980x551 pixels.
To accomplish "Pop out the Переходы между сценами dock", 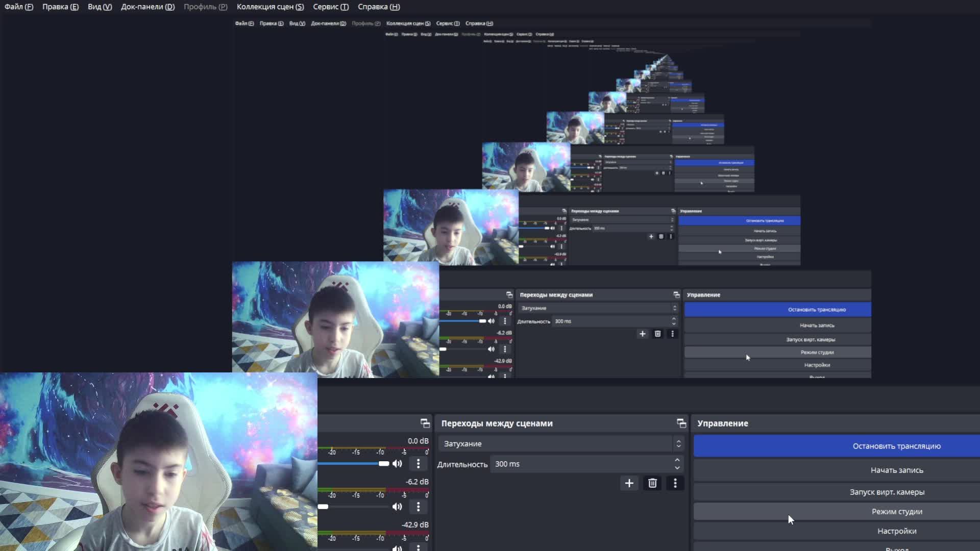I will (x=681, y=423).
